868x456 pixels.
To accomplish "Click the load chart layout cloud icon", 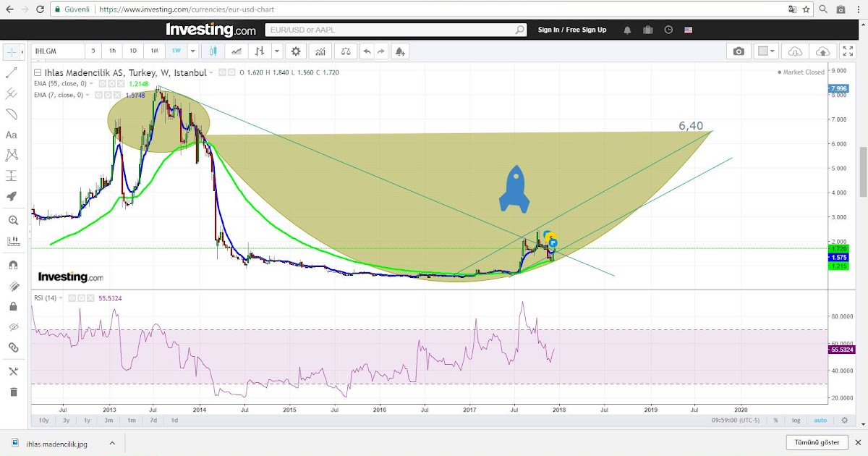I will tap(795, 51).
